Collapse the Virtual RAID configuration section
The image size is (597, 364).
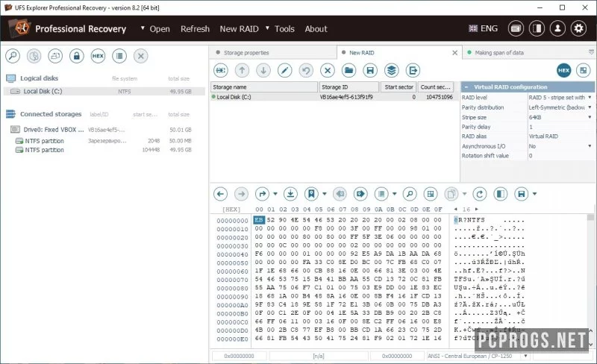[x=466, y=87]
